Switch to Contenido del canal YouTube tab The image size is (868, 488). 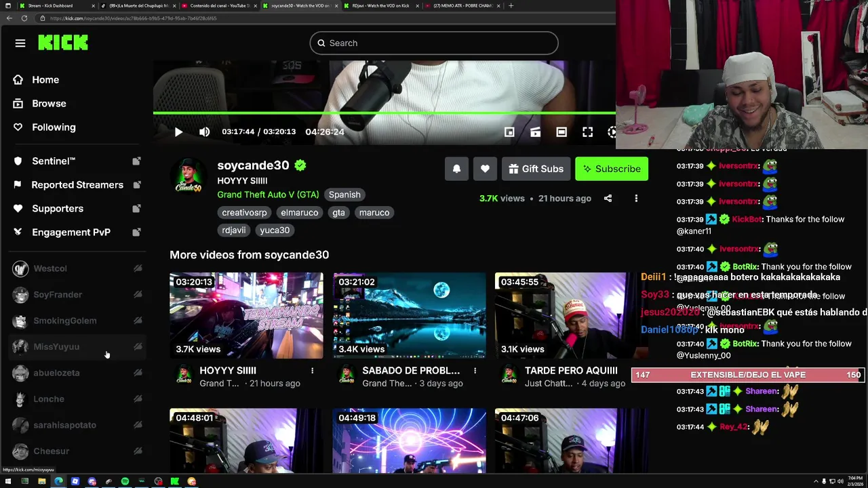(x=218, y=5)
